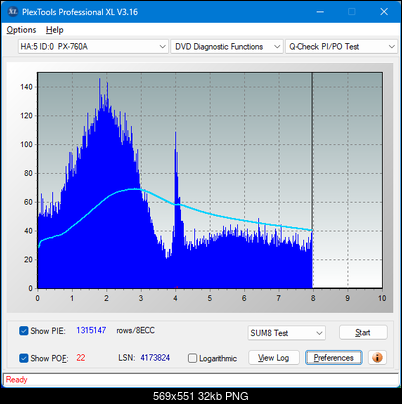Image resolution: width=402 pixels, height=404 pixels.
Task: Click the Ready status bar text
Action: point(16,380)
